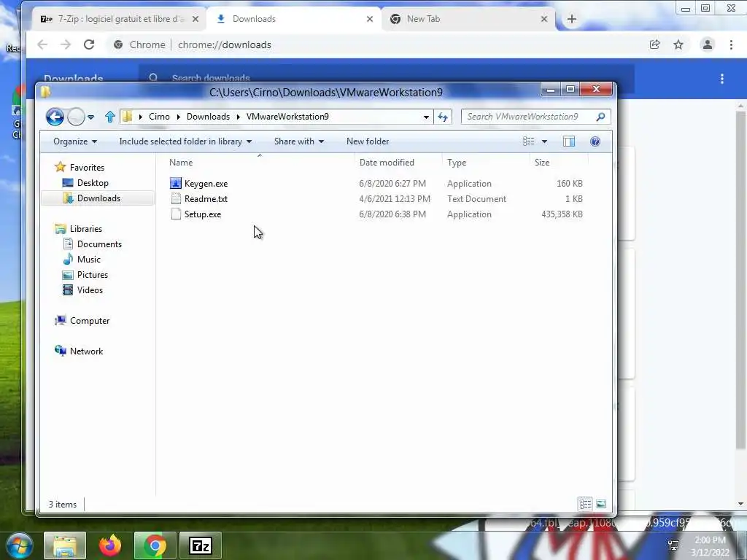Open Computer in navigation pane

(90, 321)
